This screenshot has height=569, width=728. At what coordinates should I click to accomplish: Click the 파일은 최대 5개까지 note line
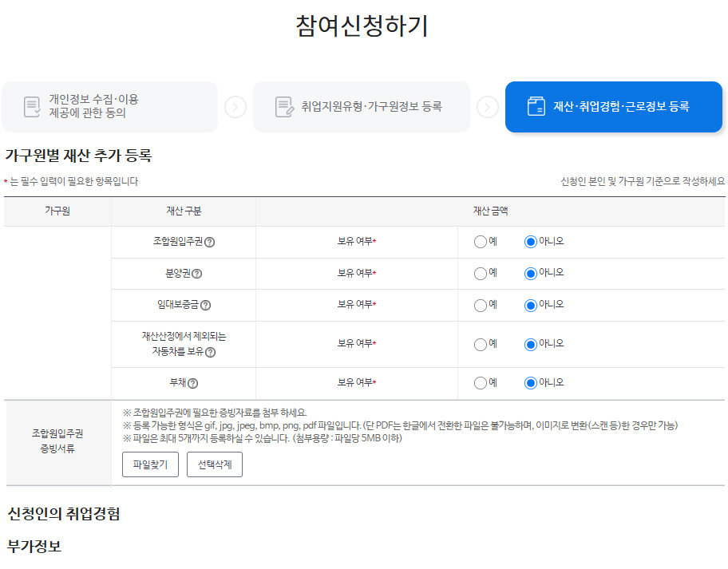pyautogui.click(x=263, y=438)
